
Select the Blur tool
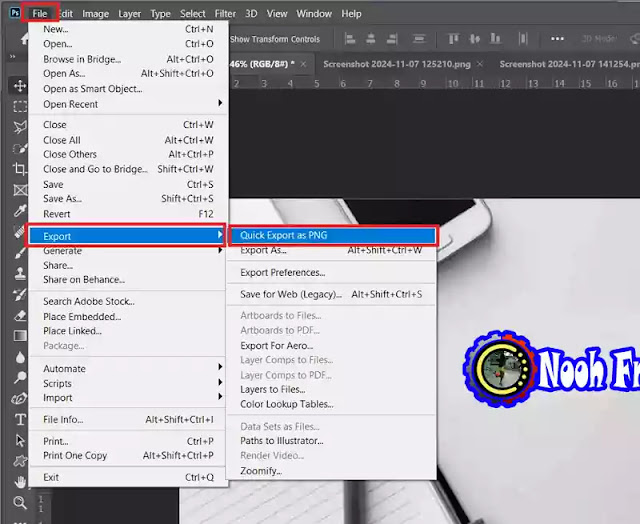point(20,357)
